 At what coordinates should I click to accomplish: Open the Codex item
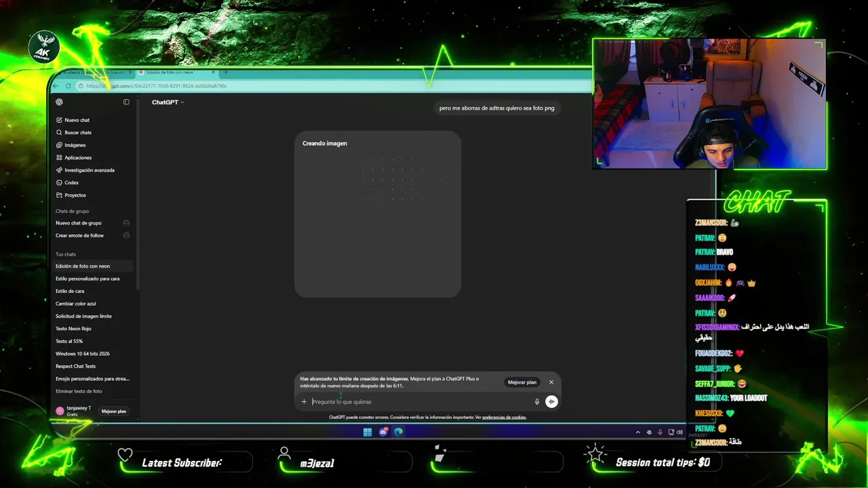(x=71, y=183)
